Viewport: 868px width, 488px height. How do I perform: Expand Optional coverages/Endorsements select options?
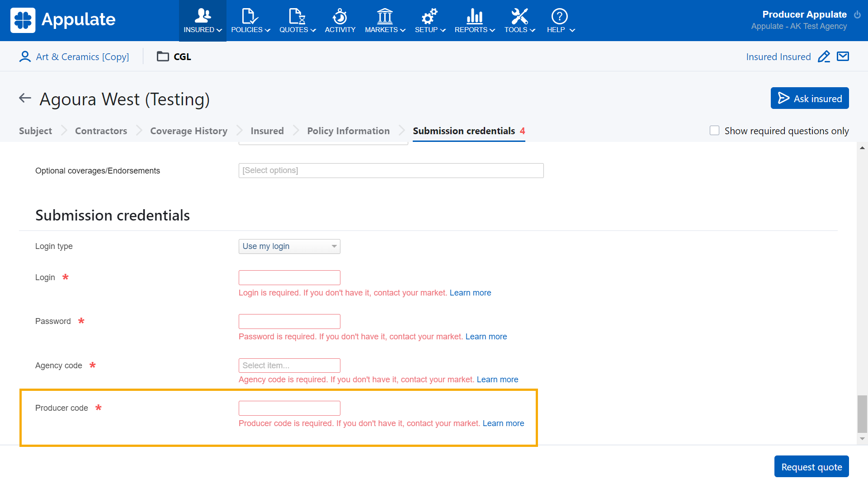391,170
